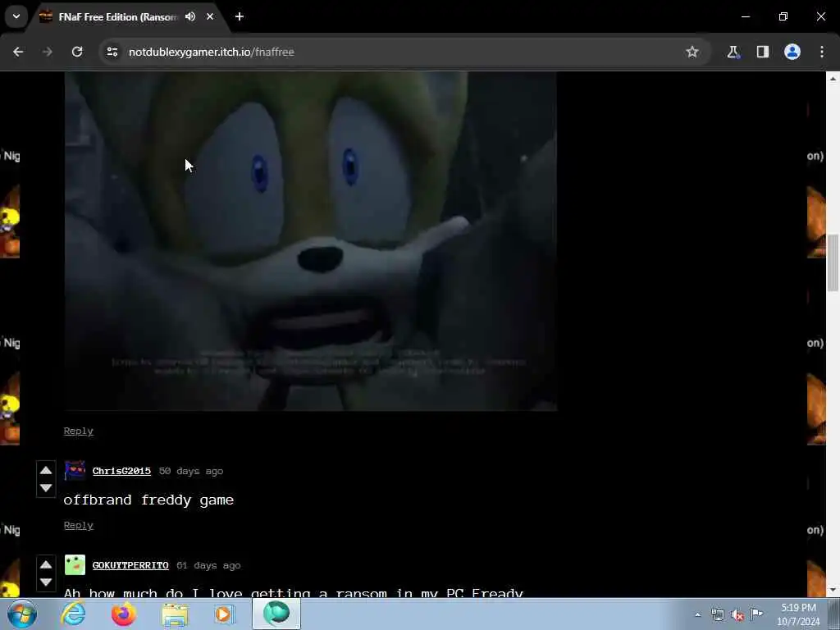Open the Action Center flag icon

756,614
